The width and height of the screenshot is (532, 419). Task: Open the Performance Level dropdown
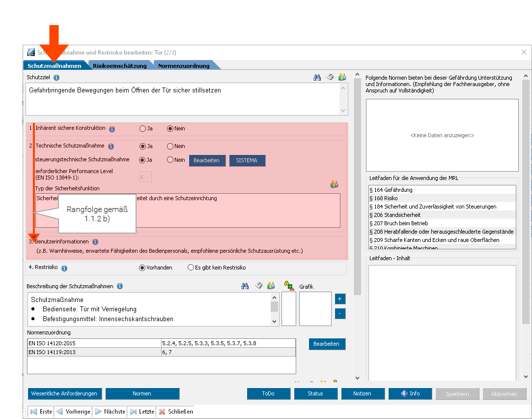click(145, 177)
